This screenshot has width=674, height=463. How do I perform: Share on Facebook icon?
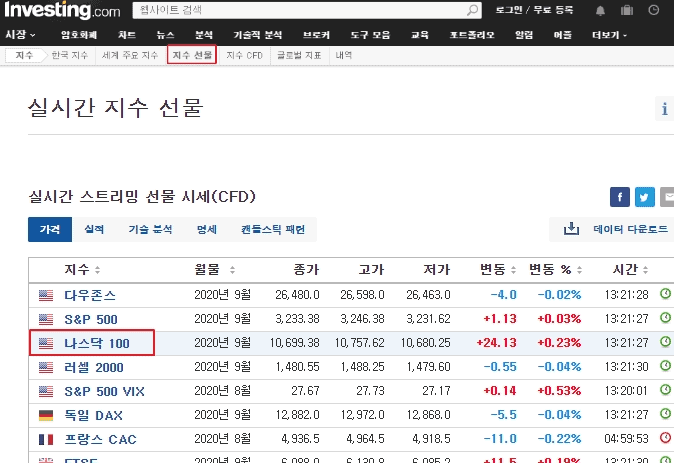point(620,197)
